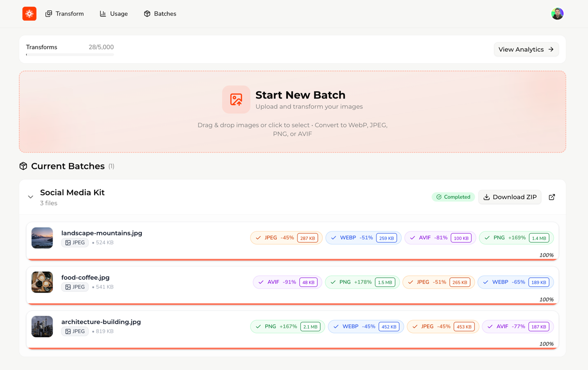This screenshot has width=588, height=370.
Task: Click AVIF -81% 100 KB result chip
Action: pyautogui.click(x=440, y=238)
